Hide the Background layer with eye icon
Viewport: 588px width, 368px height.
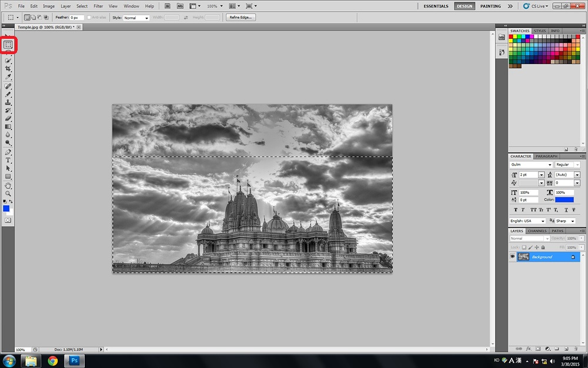[x=512, y=257]
